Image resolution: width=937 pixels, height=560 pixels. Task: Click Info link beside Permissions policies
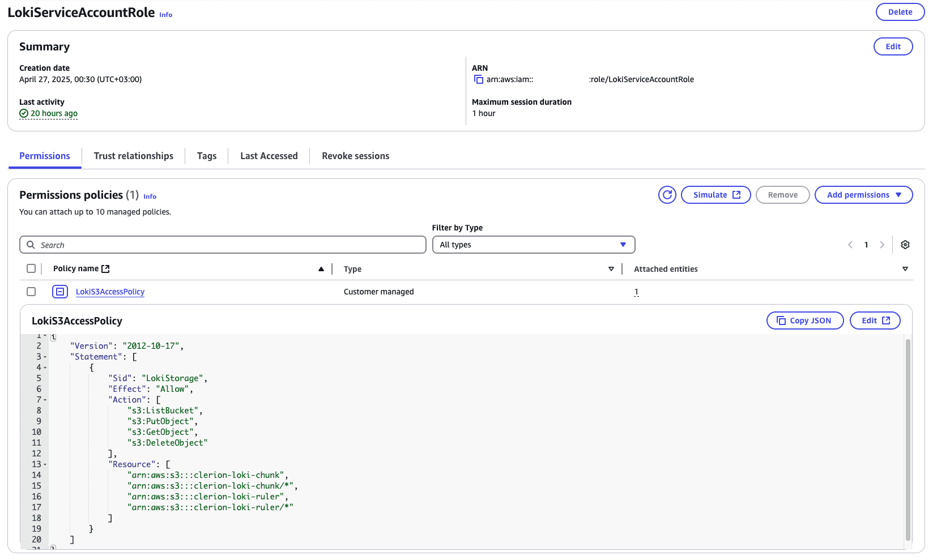150,196
